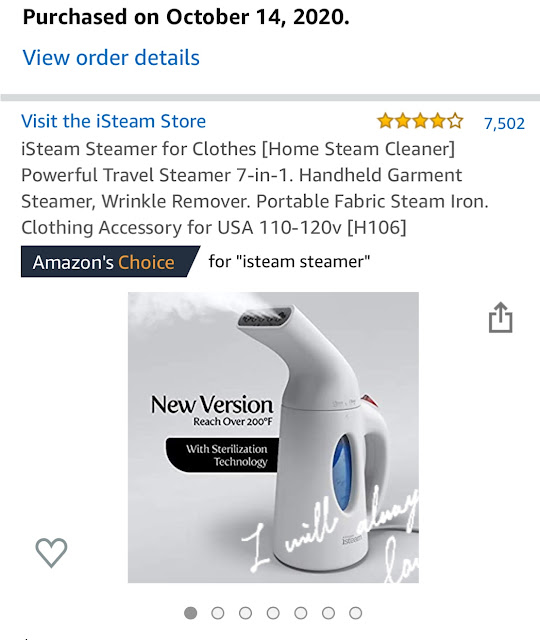Click the empty fifth rating star
540x640 pixels.
(x=455, y=121)
